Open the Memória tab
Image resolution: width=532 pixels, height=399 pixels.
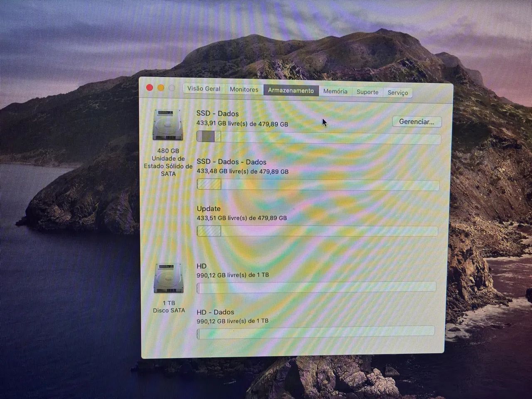[x=335, y=91]
